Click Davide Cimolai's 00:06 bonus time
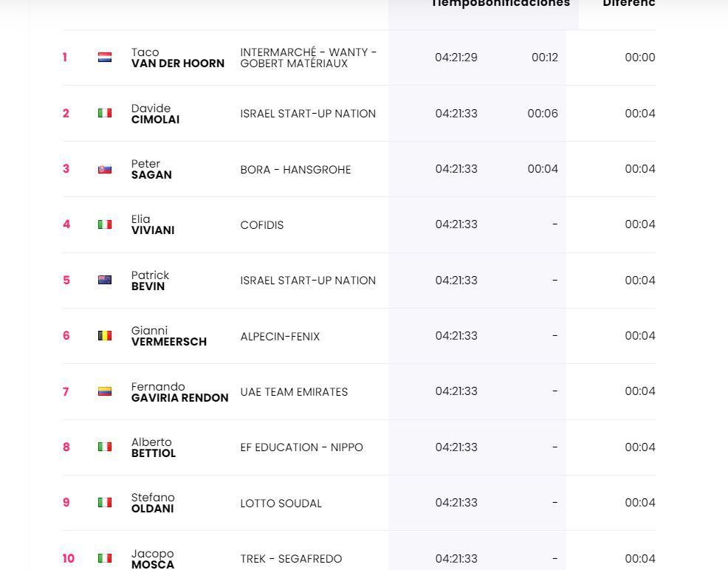This screenshot has height=570, width=728. click(543, 114)
